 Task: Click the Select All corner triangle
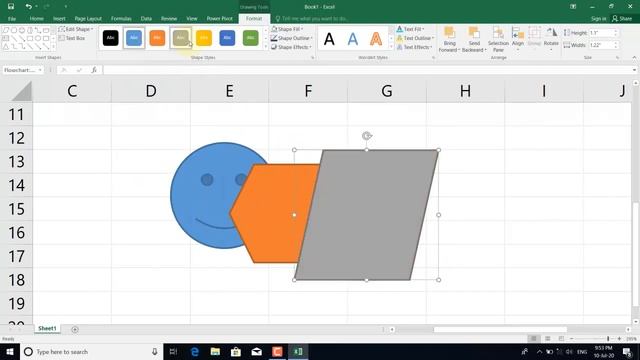click(x=22, y=91)
